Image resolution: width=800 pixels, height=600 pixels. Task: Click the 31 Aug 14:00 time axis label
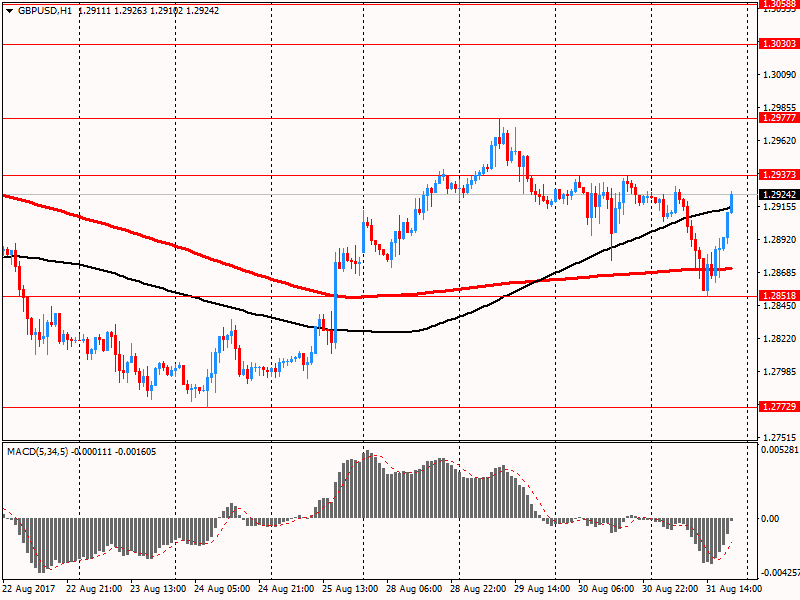click(x=734, y=589)
